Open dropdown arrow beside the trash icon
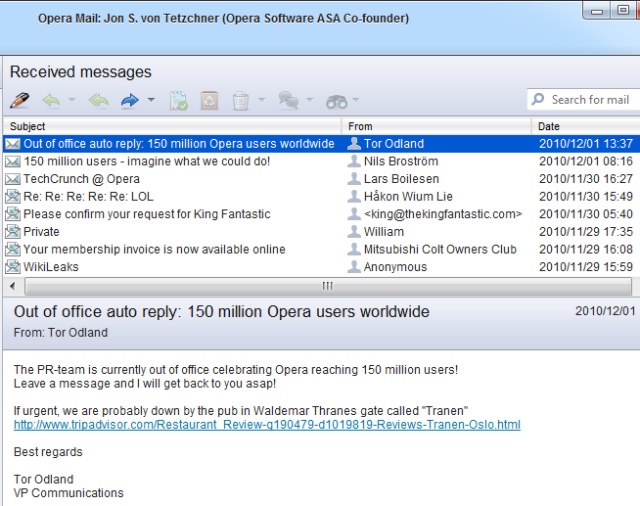Image resolution: width=640 pixels, height=506 pixels. [261, 100]
